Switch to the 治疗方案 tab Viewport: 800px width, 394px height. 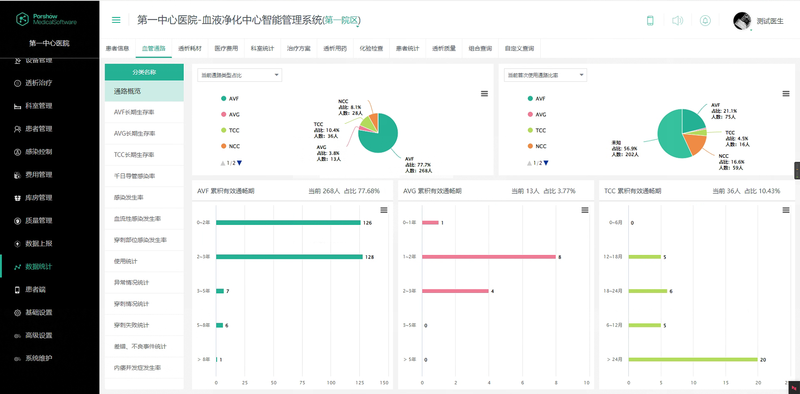(298, 48)
